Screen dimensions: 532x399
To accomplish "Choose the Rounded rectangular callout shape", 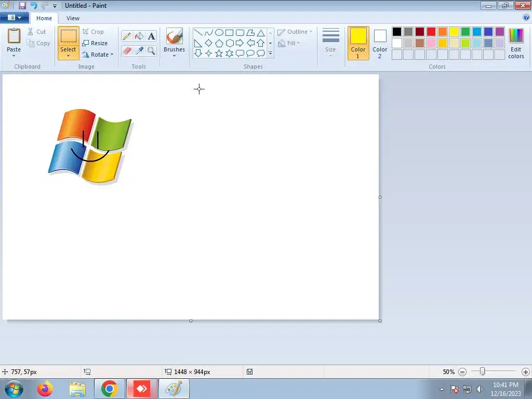I will (240, 54).
